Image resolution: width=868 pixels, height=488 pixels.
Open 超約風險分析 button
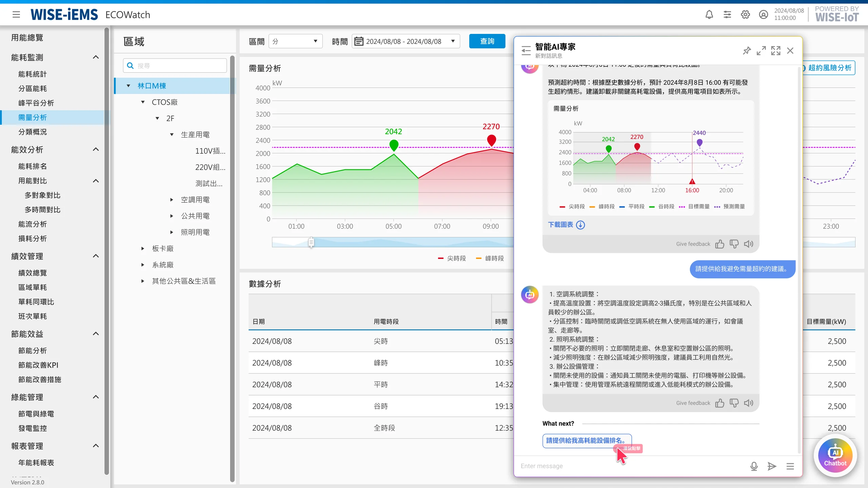pyautogui.click(x=829, y=68)
